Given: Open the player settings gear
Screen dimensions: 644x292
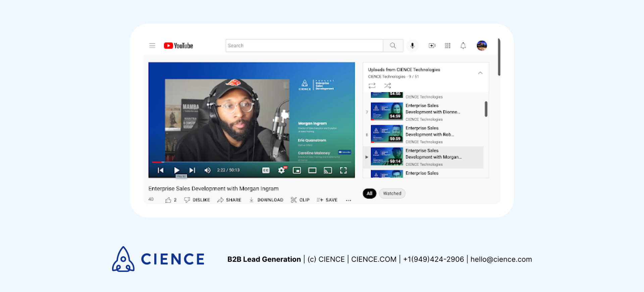Looking at the screenshot, I should (281, 170).
